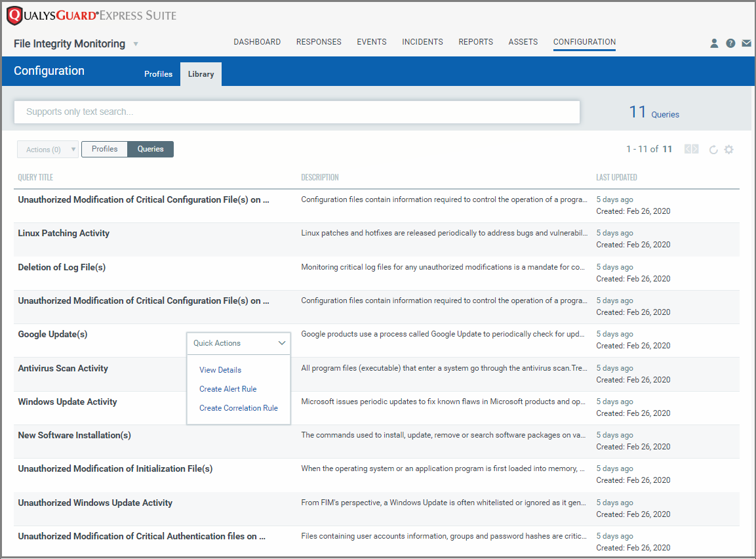This screenshot has height=559, width=756.
Task: Click the '1 - 11 of 11' pagination text
Action: click(x=649, y=149)
